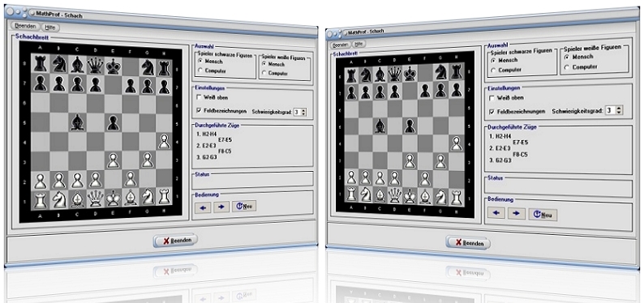
Task: Select white pawn on H4 in left board
Action: click(165, 142)
